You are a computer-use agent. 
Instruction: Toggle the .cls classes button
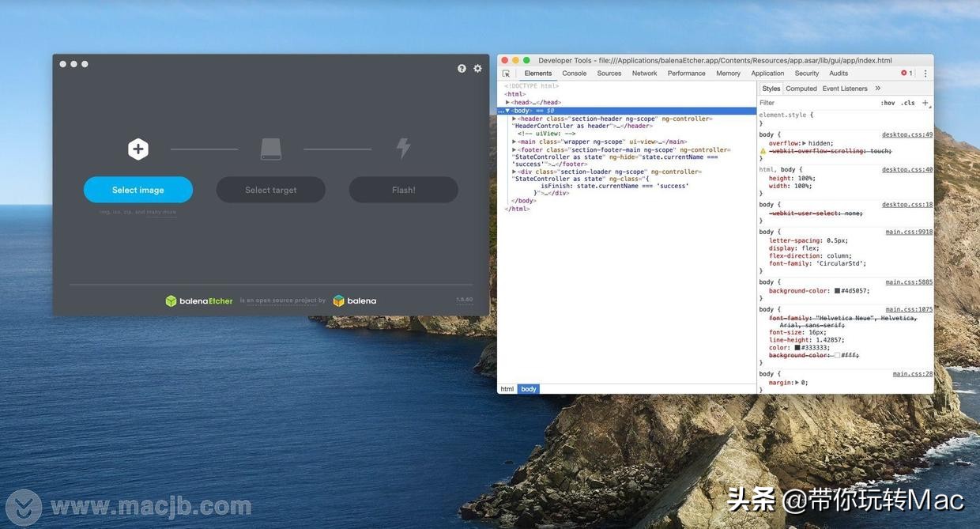(908, 103)
